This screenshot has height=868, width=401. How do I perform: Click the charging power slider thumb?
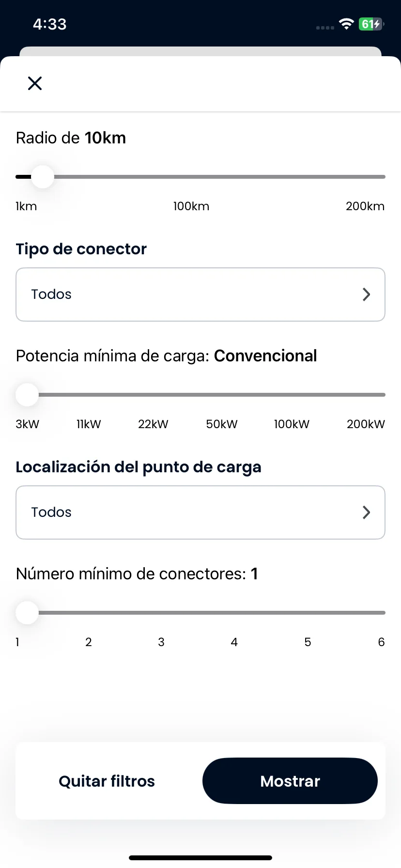point(27,395)
